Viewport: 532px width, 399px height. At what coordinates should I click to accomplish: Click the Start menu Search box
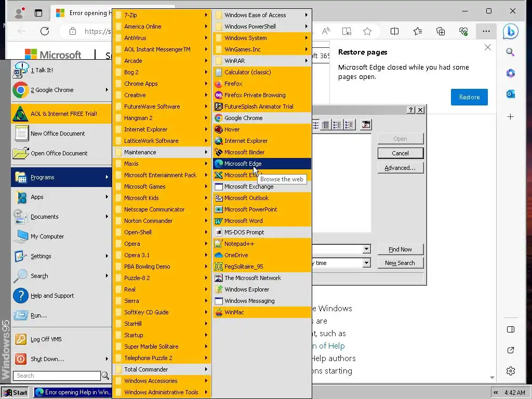[57, 376]
